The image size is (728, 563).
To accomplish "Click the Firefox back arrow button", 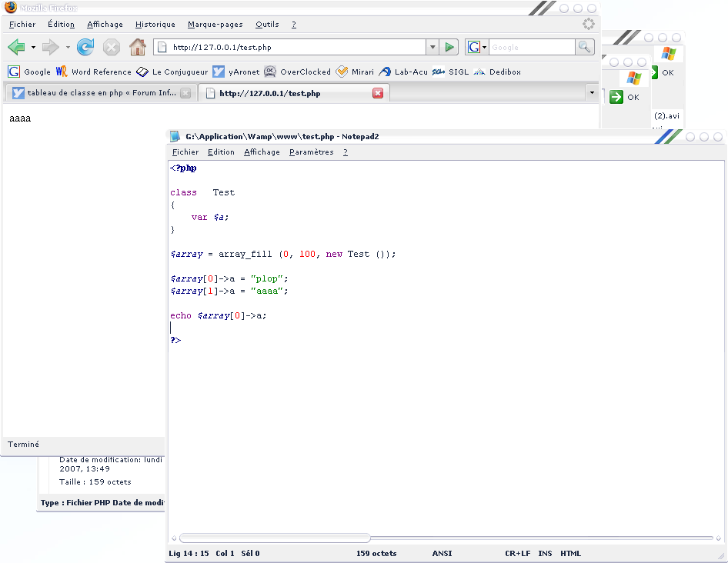I will [15, 48].
